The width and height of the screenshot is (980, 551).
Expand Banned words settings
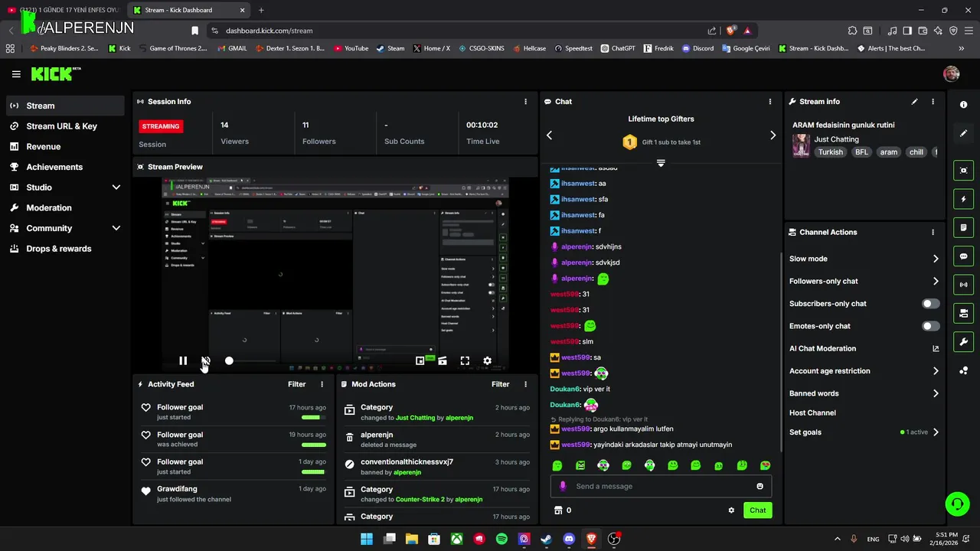tap(936, 393)
